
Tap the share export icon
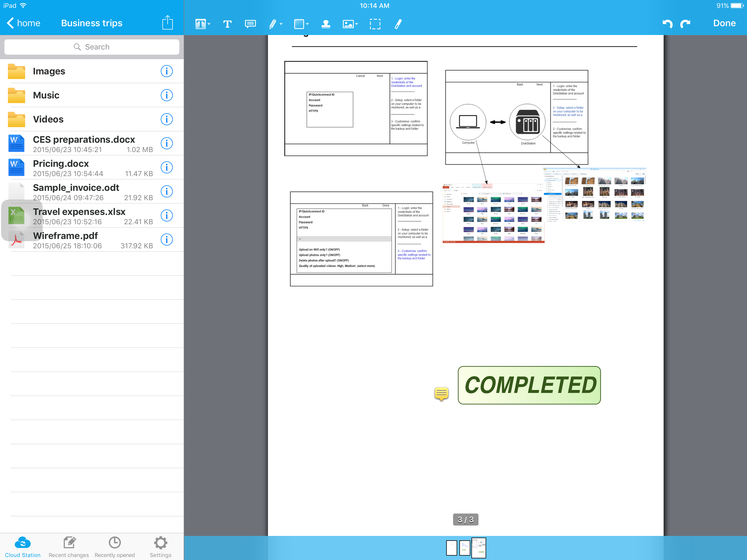[168, 23]
